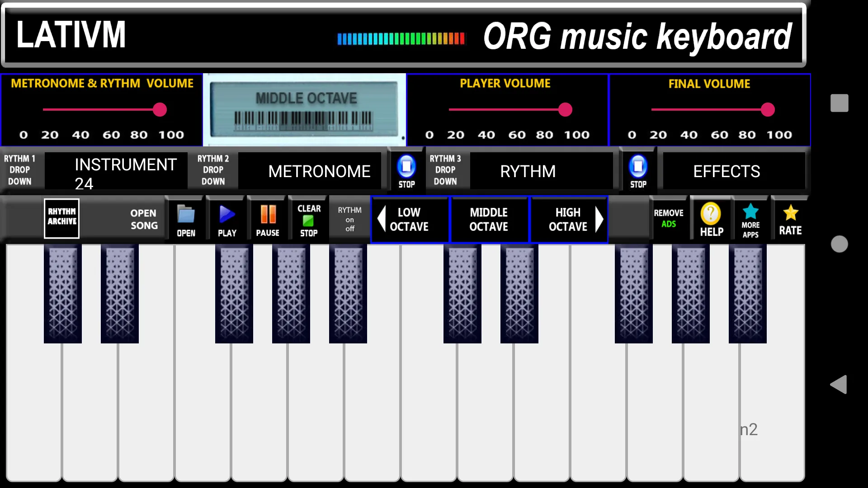Toggle the METRONOME on/off
Image resolution: width=868 pixels, height=488 pixels.
319,171
